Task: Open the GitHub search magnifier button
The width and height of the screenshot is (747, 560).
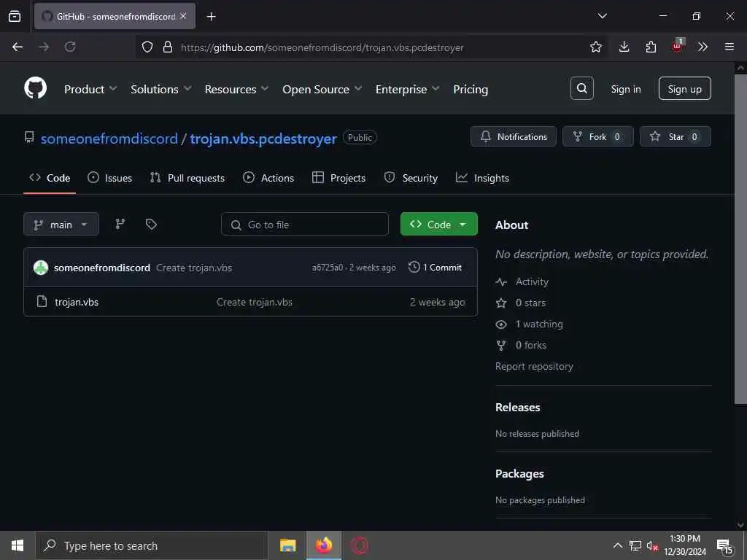Action: point(581,88)
